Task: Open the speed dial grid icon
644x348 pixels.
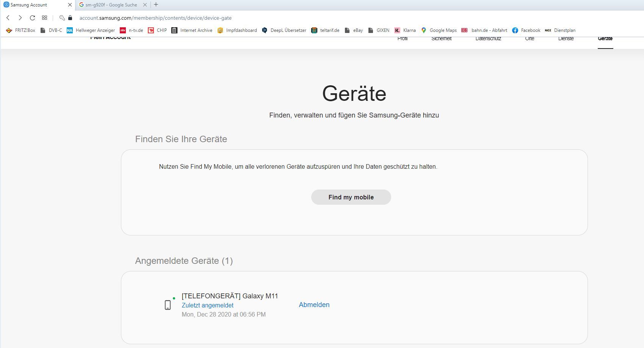Action: [44, 18]
